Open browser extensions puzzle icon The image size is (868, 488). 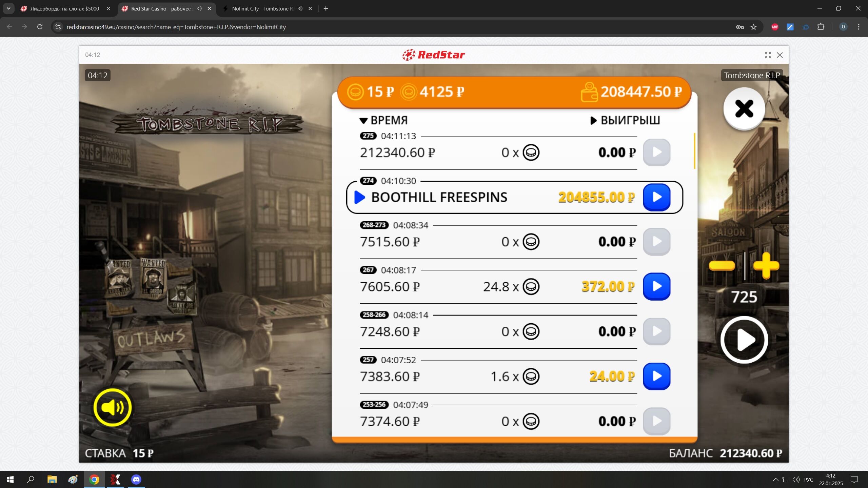point(821,27)
